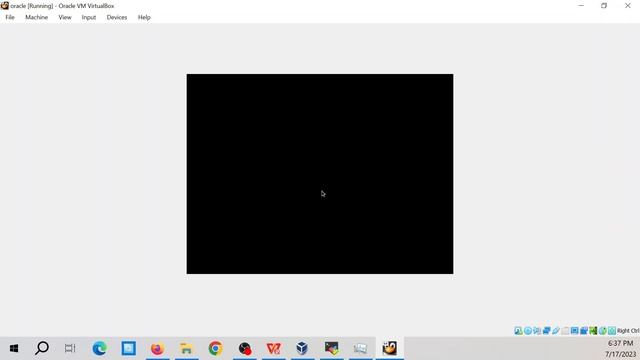Click the optical drive status icon

[x=528, y=331]
